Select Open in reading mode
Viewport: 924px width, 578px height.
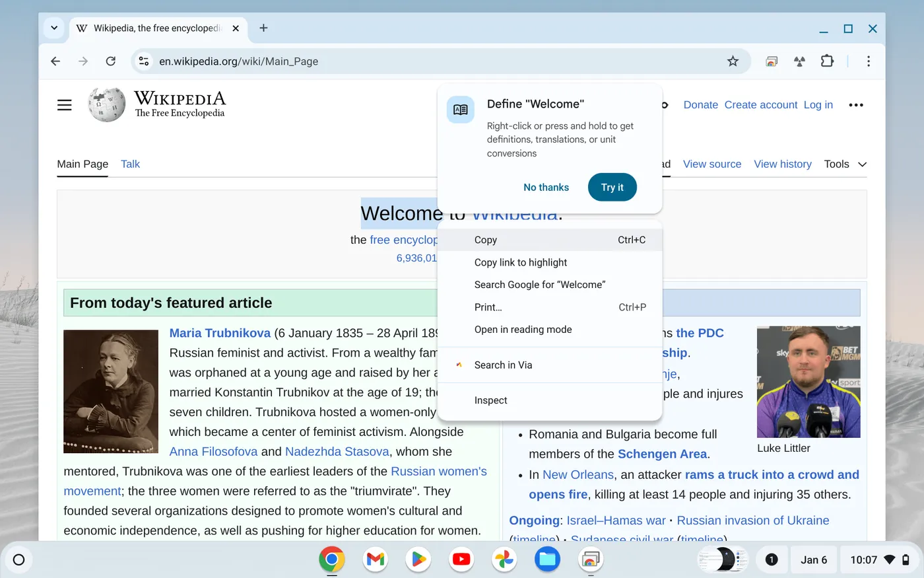click(550, 330)
